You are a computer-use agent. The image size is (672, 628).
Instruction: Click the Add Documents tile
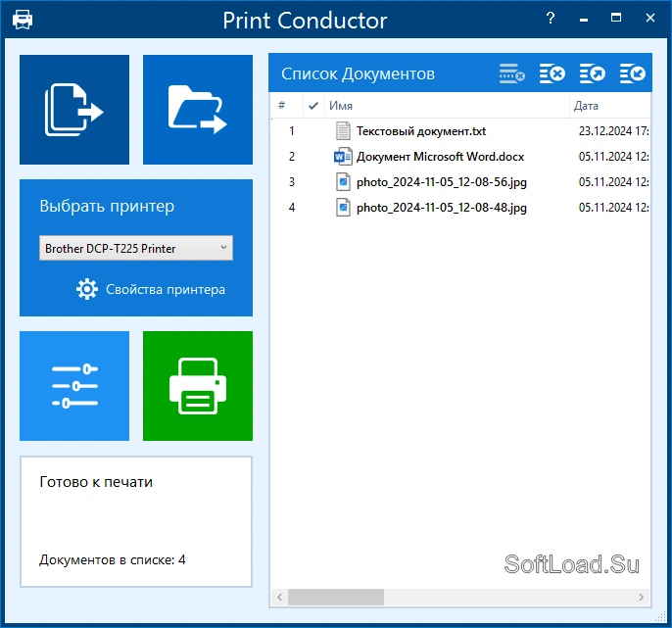pyautogui.click(x=74, y=110)
